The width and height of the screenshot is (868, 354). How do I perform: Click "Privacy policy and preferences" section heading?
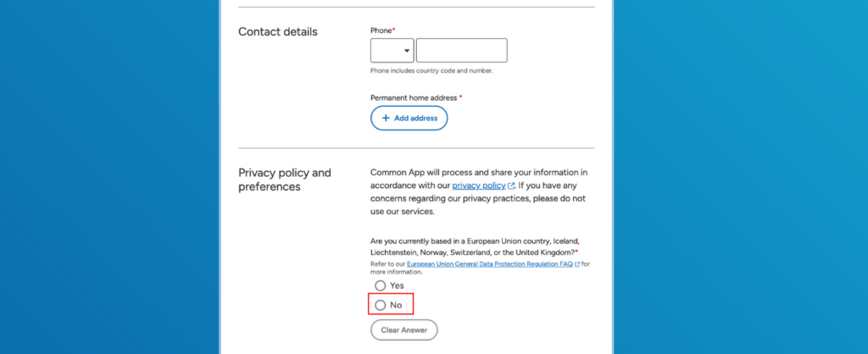(x=284, y=180)
